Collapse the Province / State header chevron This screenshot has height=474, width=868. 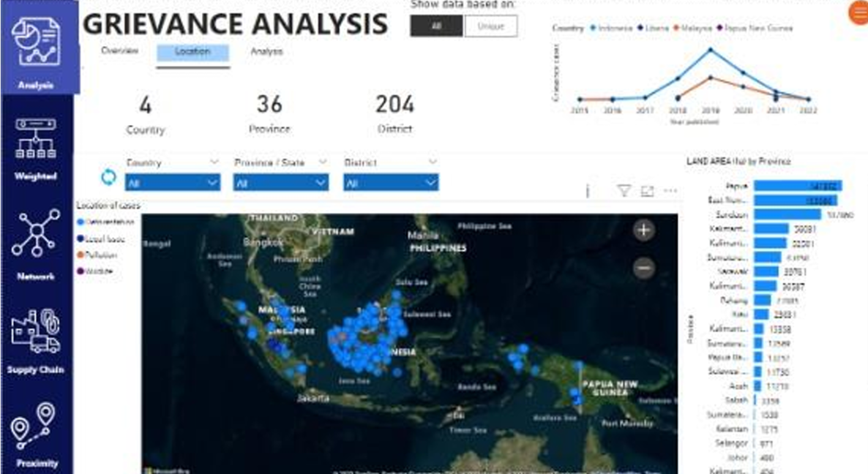tap(323, 162)
